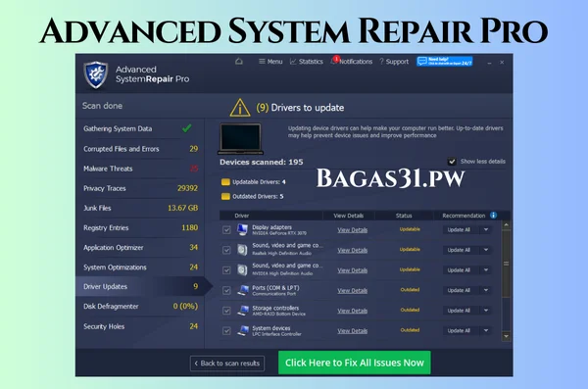Screen dimensions: 588x389
Task: Click the yellow warning triangle icon
Action: [x=240, y=108]
